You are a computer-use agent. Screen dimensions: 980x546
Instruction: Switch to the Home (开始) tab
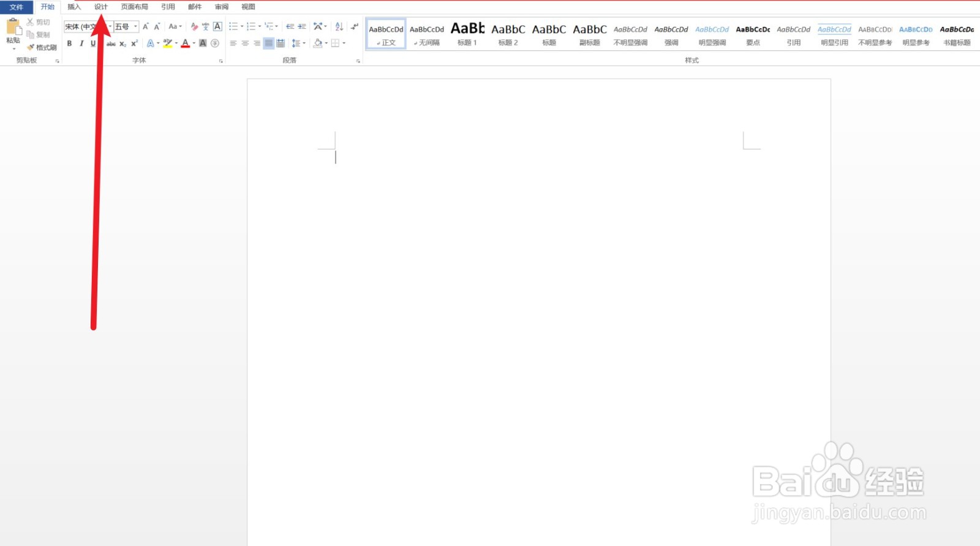48,7
